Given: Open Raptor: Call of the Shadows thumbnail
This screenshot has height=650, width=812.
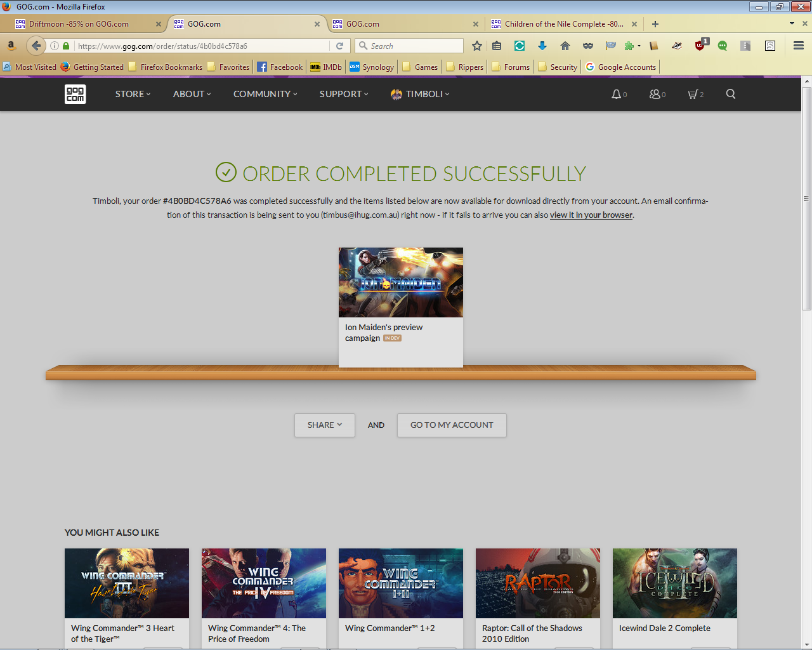Looking at the screenshot, I should pyautogui.click(x=538, y=583).
